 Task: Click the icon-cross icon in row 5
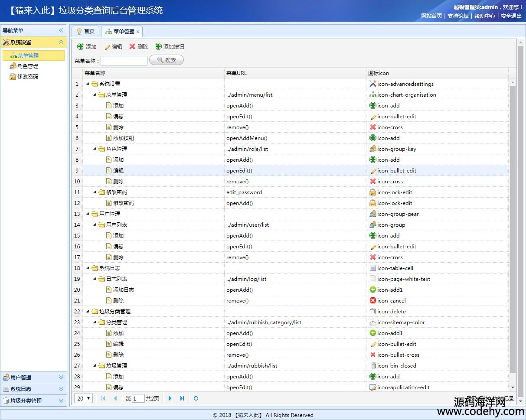372,127
